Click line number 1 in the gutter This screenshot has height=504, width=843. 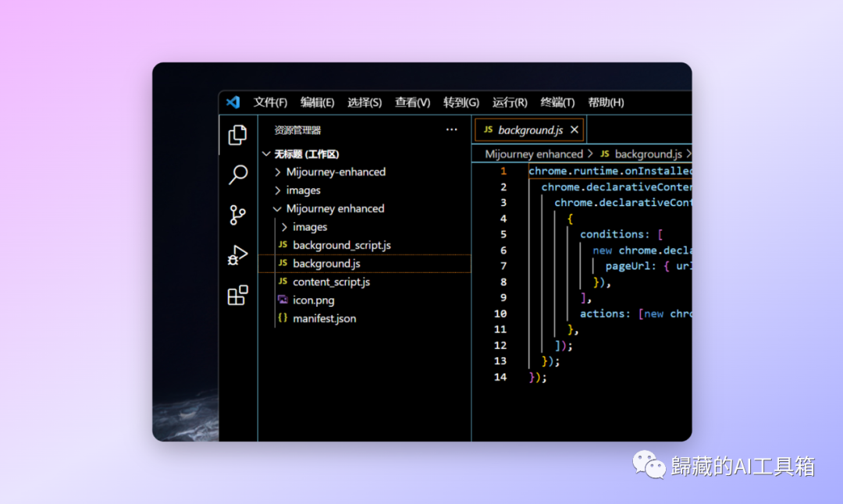tap(503, 171)
